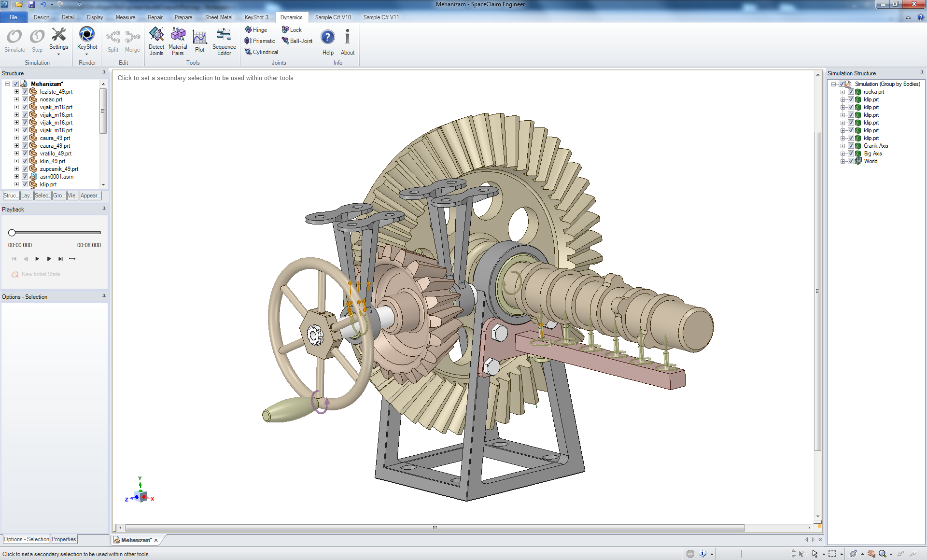Add a Hinge joint
927x560 pixels.
point(256,29)
